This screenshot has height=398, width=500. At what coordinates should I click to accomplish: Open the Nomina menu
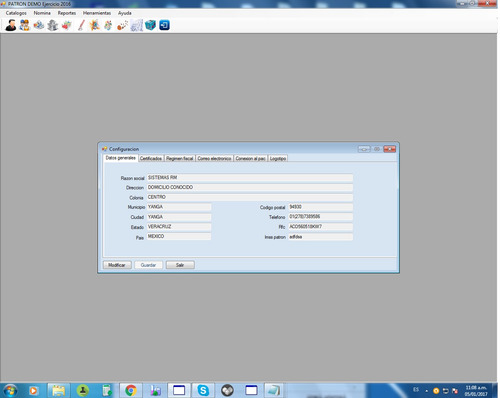pyautogui.click(x=42, y=13)
